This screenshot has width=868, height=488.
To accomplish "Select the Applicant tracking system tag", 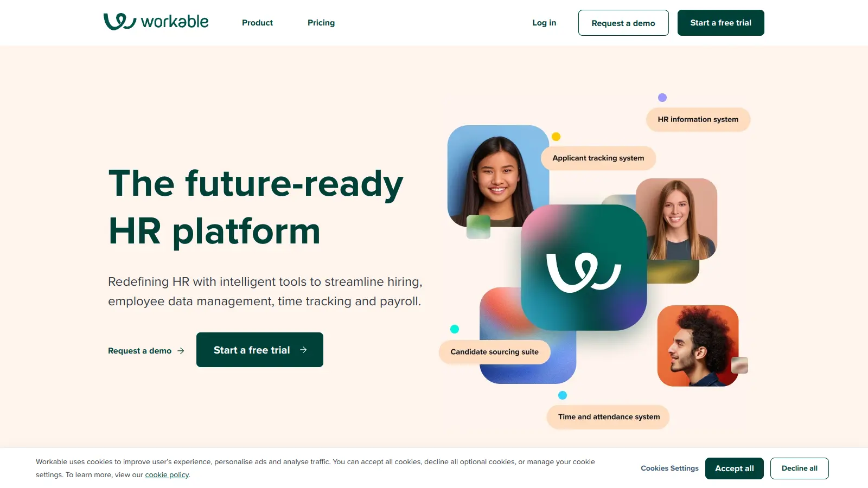I will 598,158.
